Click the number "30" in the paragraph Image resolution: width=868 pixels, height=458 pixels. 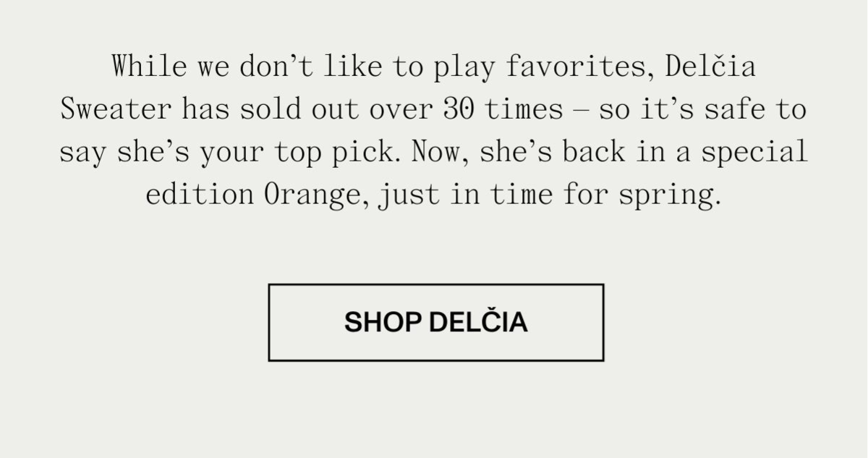pos(459,110)
